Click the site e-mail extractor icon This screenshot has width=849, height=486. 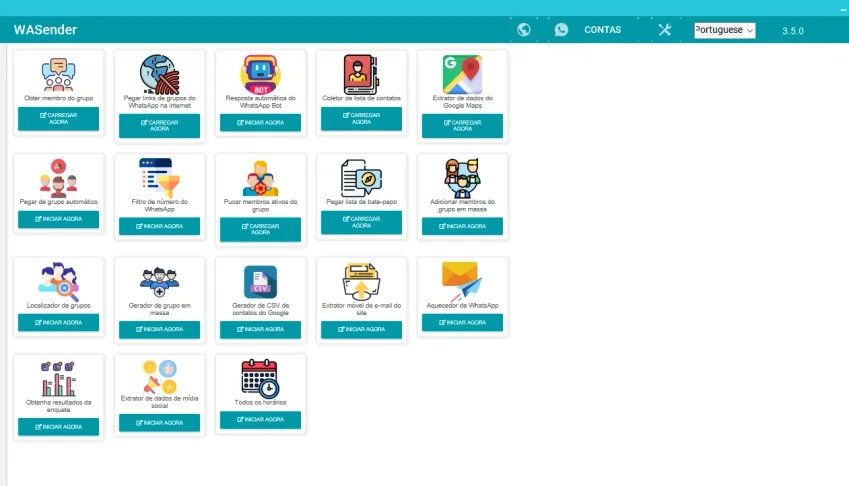pyautogui.click(x=361, y=281)
